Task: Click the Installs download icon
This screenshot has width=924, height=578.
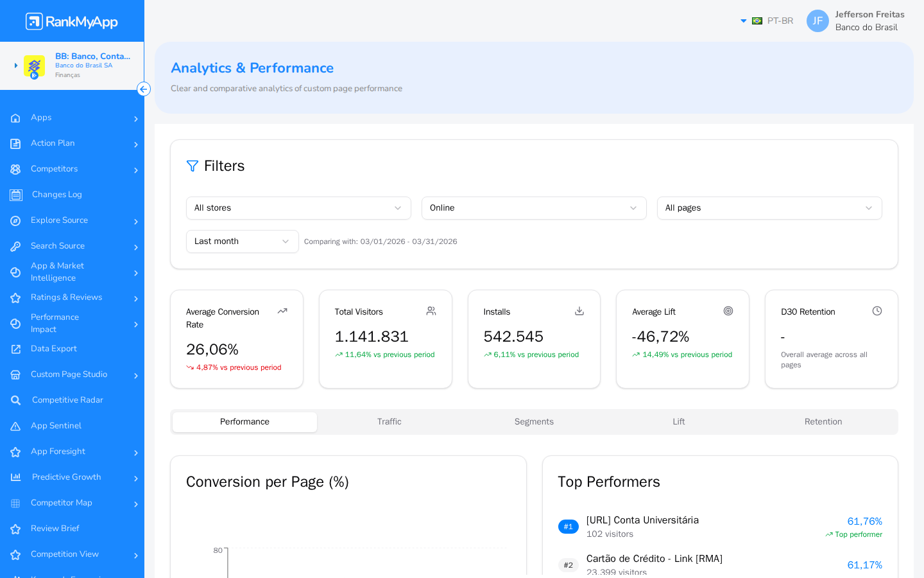Action: coord(579,311)
